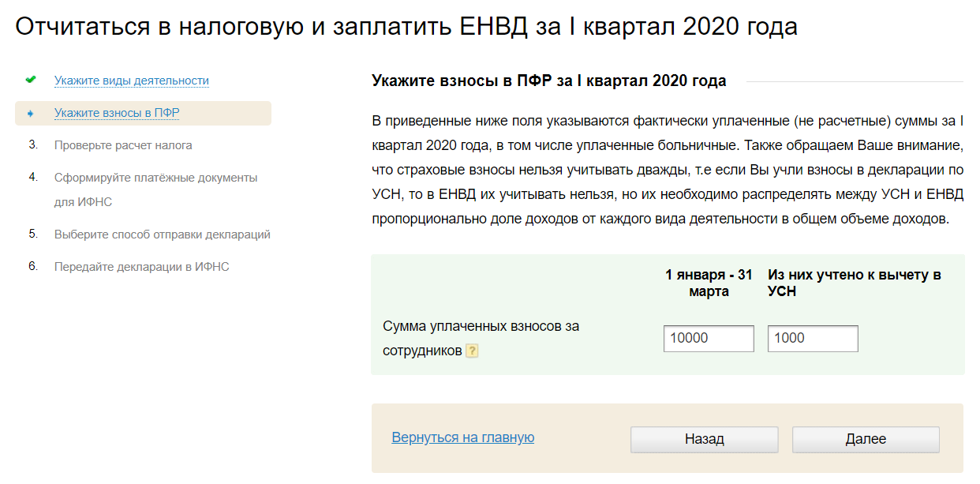Go to 'Сформируйте платёжные документы для ИФНС'
Screen dimensions: 980x484
(155, 177)
